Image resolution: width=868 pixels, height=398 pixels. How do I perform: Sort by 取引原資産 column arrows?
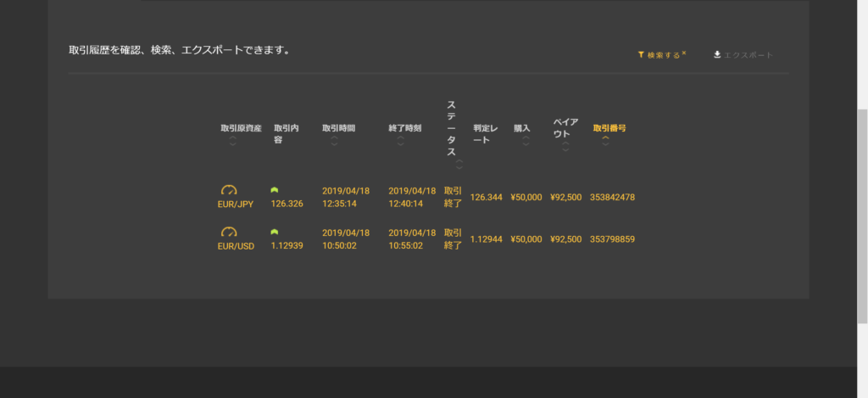(x=232, y=142)
